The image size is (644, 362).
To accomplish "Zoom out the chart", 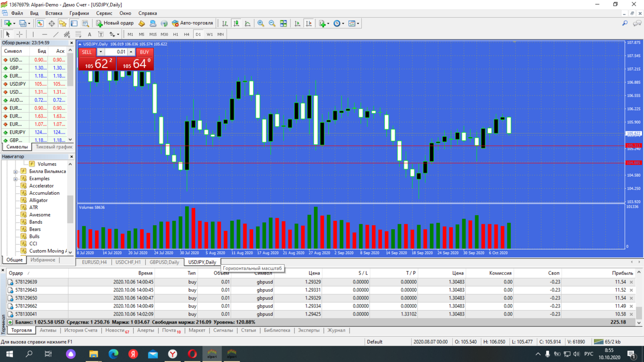I will [x=272, y=23].
